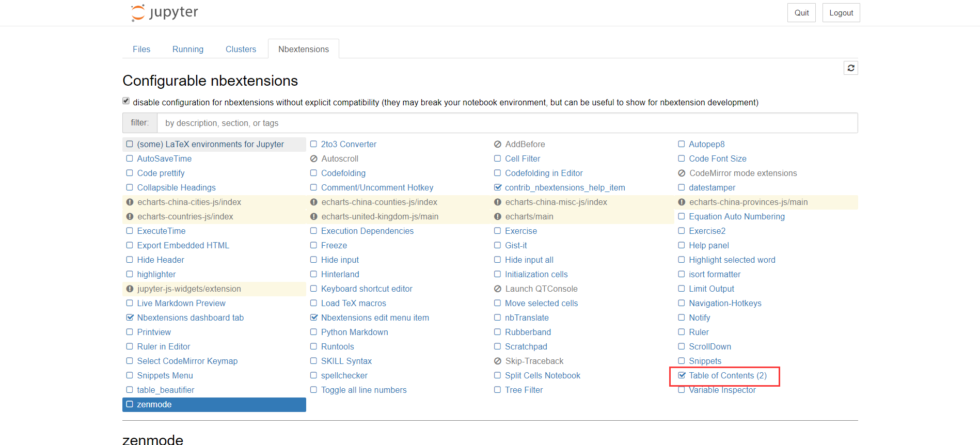This screenshot has width=980, height=445.
Task: Click warning icon beside echarts-china-counties-js/index
Action: point(314,202)
